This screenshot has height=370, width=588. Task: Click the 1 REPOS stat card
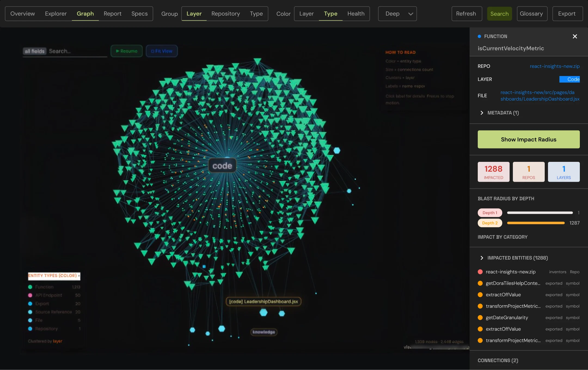tap(529, 172)
